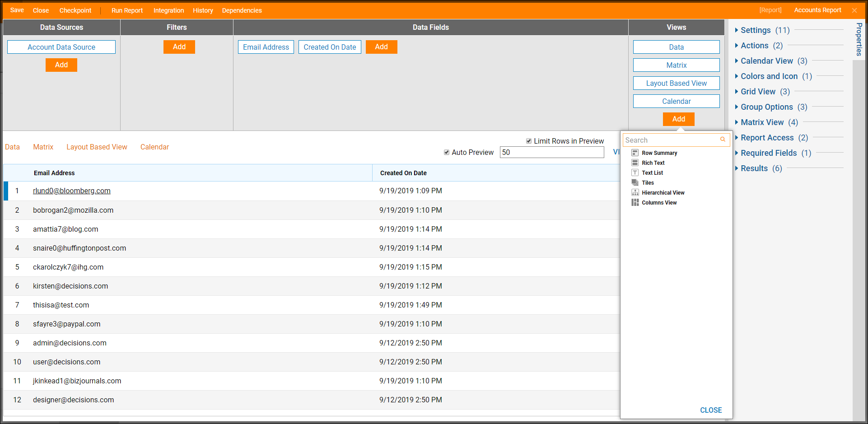Click the Account Data Source button
Viewport: 868px width, 424px height.
tap(61, 47)
